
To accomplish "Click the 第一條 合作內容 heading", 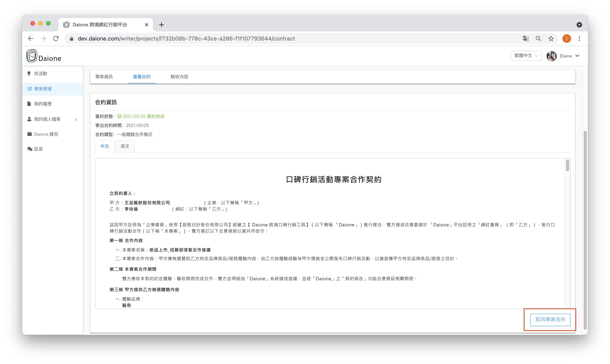I will [126, 240].
